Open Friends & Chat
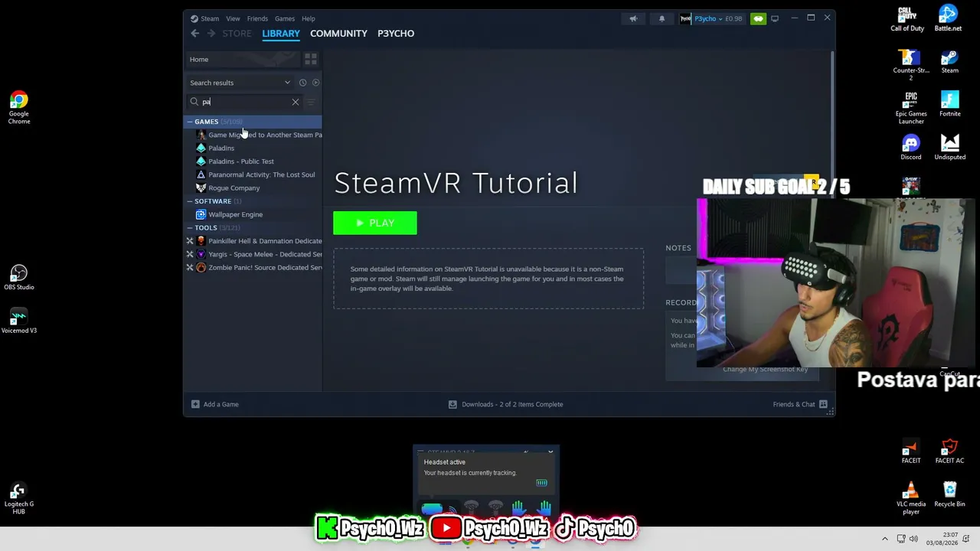Screen dimensions: 980x551 (800, 404)
